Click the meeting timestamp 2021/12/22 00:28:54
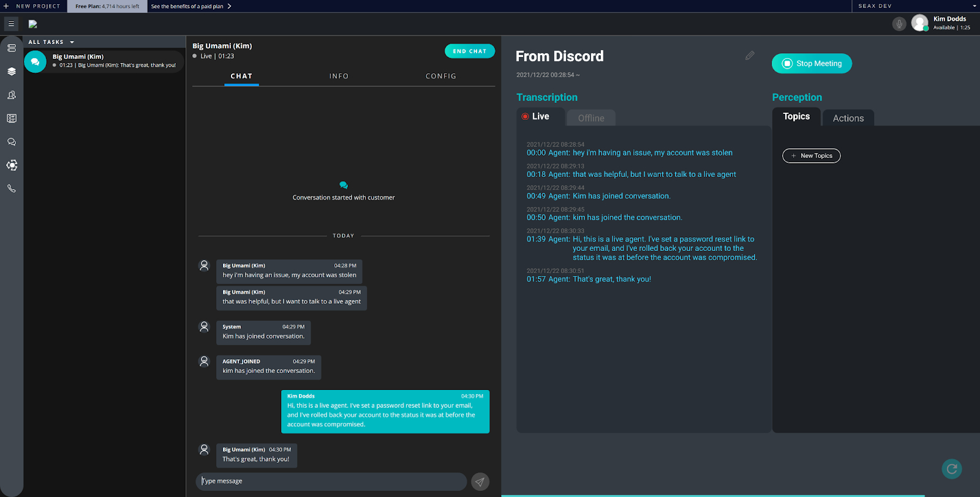 click(548, 75)
